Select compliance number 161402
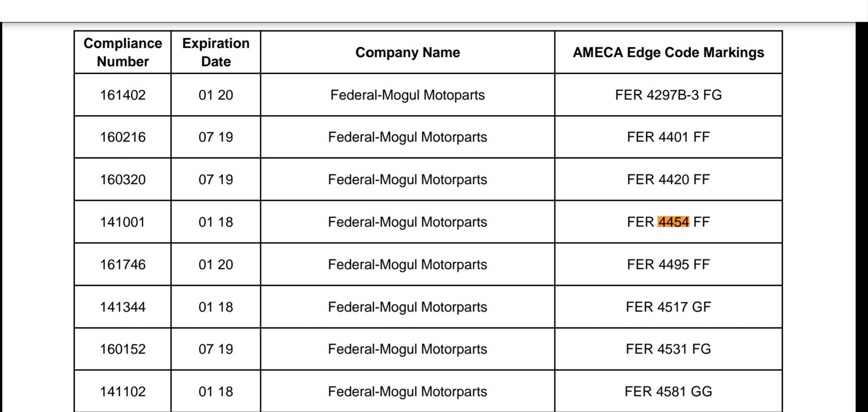Screen dimensions: 868x412 (x=123, y=95)
